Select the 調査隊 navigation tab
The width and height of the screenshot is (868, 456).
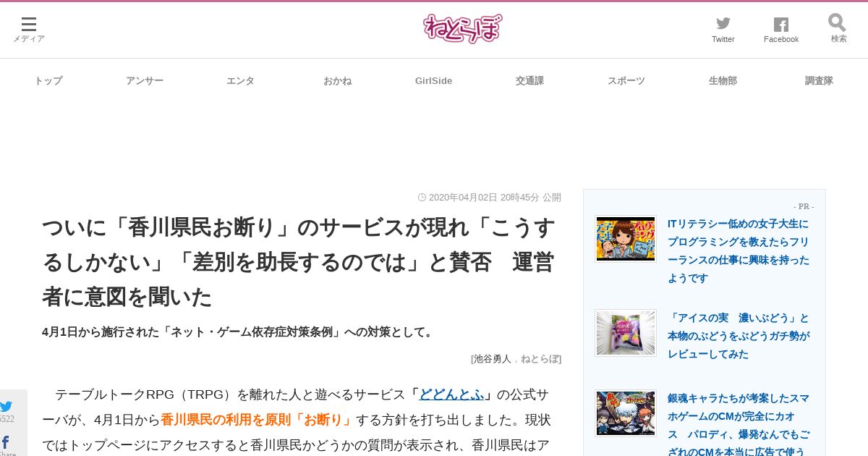click(x=819, y=81)
